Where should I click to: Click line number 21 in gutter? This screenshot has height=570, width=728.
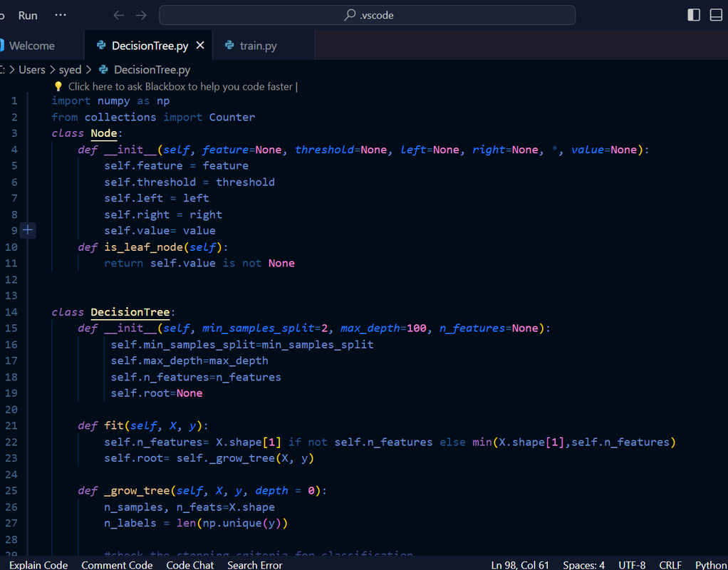click(11, 425)
